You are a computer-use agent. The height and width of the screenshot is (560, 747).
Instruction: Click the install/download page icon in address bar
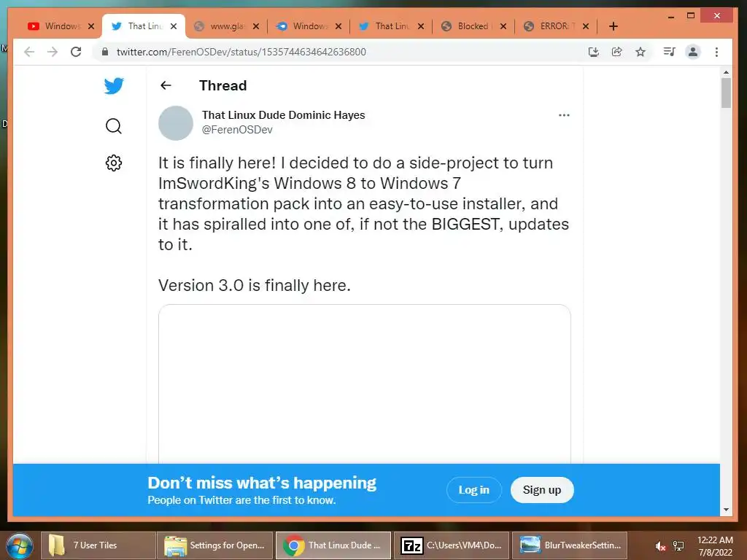click(x=594, y=52)
